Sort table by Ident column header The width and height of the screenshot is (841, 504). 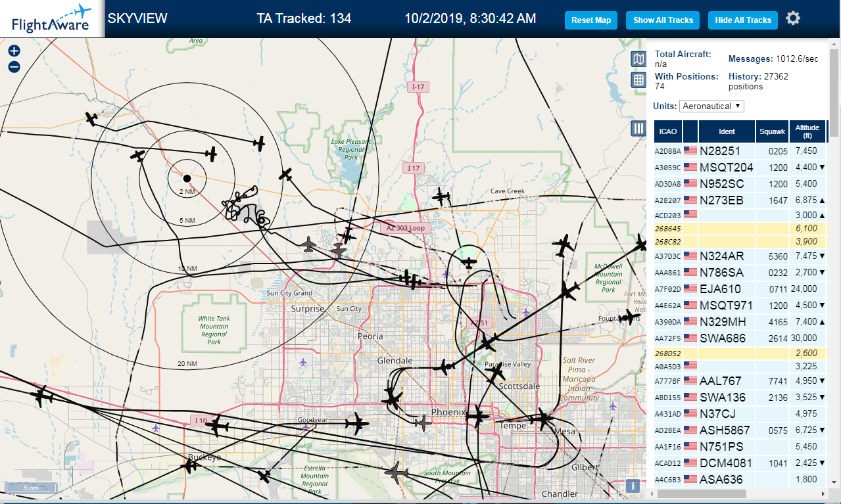727,131
